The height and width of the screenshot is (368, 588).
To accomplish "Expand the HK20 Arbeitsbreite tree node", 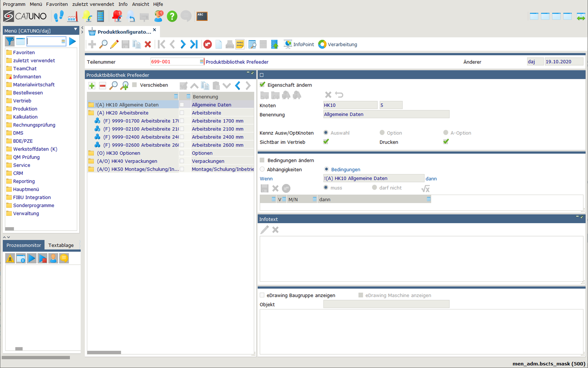I will pos(91,113).
